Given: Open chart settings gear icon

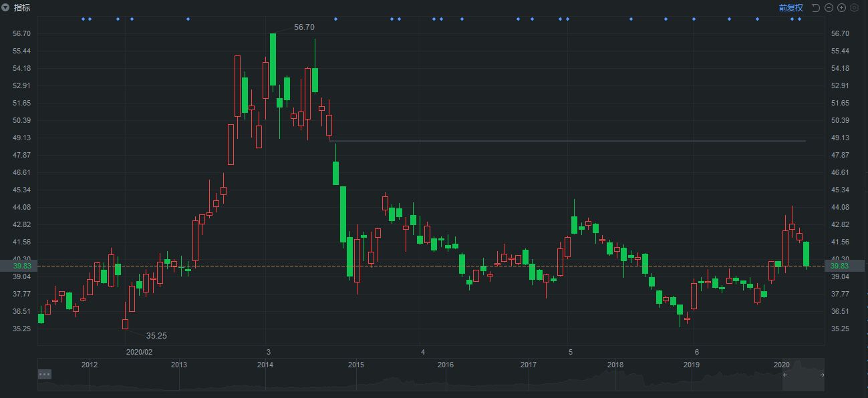Looking at the screenshot, I should tap(854, 8).
